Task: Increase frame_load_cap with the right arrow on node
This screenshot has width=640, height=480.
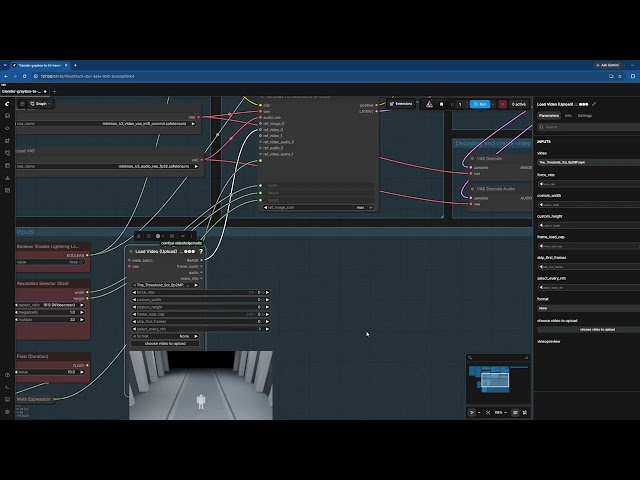Action: [267, 314]
